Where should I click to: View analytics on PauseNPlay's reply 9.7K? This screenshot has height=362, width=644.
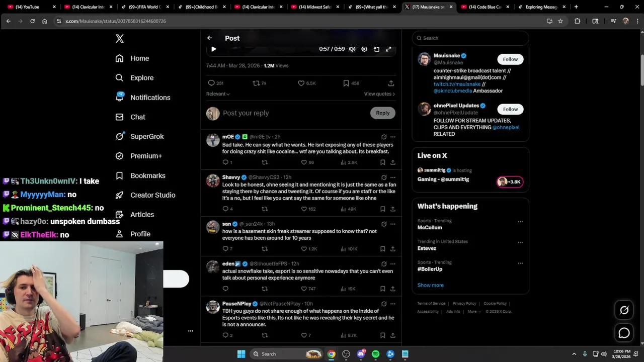click(349, 335)
